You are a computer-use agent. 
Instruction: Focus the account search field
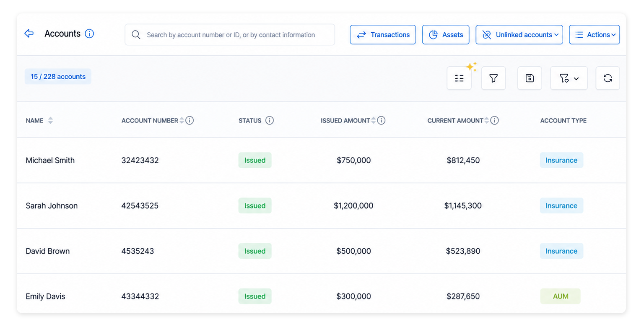point(230,35)
